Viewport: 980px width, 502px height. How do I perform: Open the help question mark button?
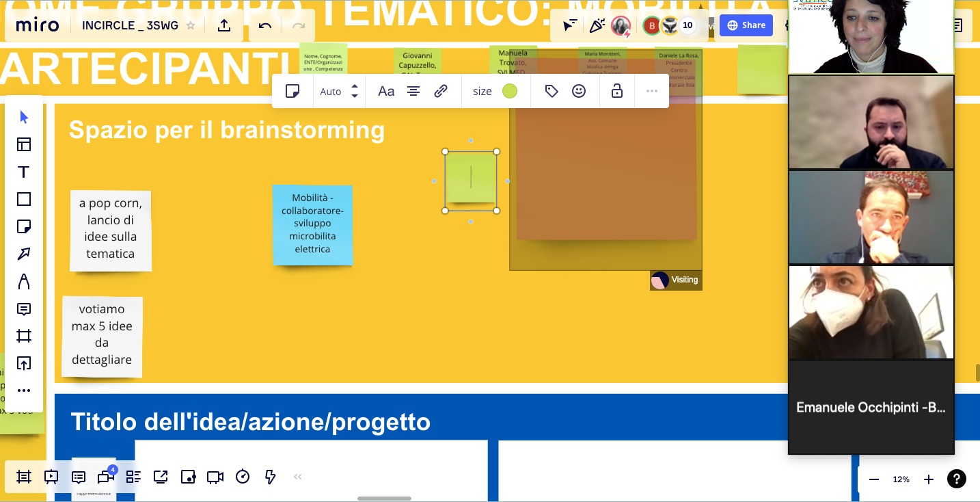(957, 479)
